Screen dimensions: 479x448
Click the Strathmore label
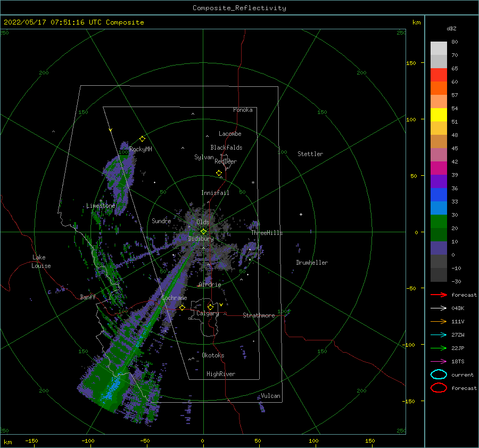click(x=259, y=315)
